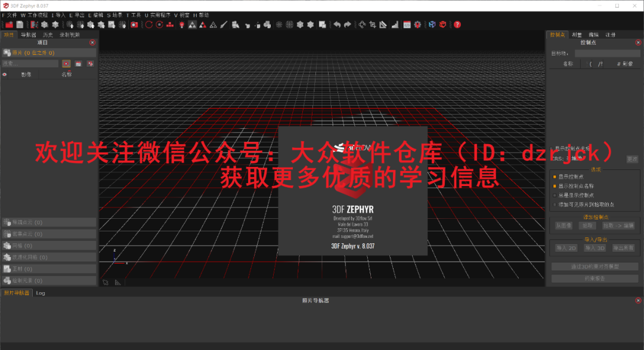Close the 控制点 panel with red X
Viewport: 644px width, 350px height.
click(x=638, y=42)
